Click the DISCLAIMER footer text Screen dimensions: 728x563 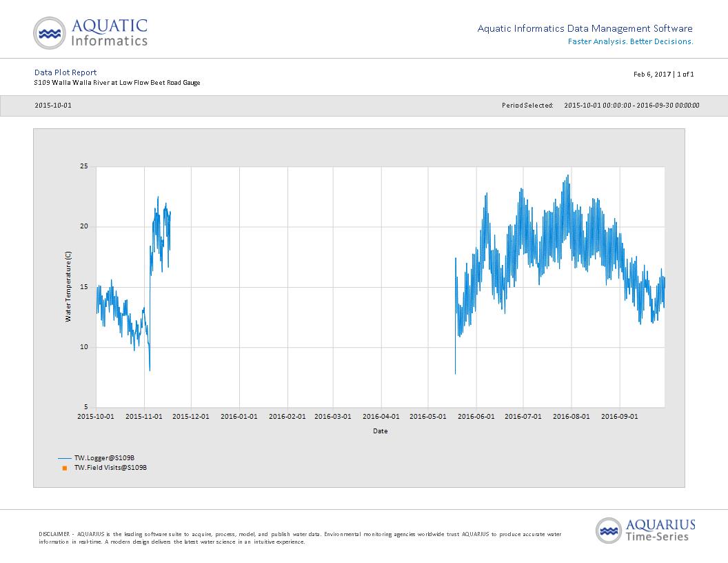[300, 538]
